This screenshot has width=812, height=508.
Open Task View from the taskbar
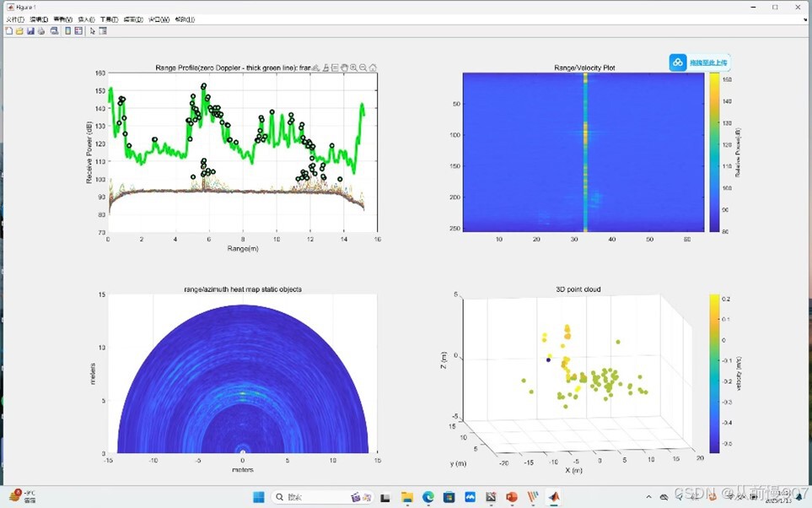point(384,498)
